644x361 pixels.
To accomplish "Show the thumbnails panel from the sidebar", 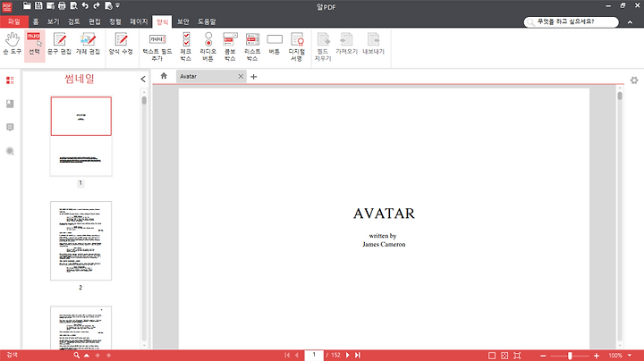I will (10, 80).
